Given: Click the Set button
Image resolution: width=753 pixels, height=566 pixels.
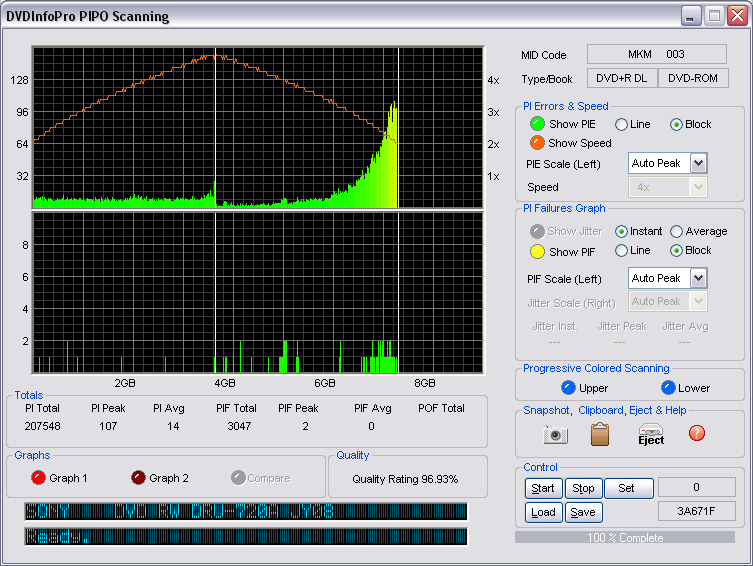Looking at the screenshot, I should coord(628,488).
